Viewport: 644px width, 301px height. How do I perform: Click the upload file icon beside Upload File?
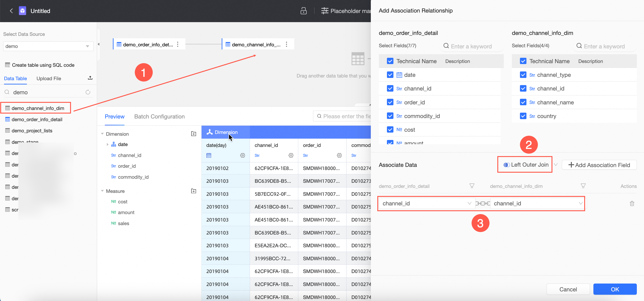(90, 78)
